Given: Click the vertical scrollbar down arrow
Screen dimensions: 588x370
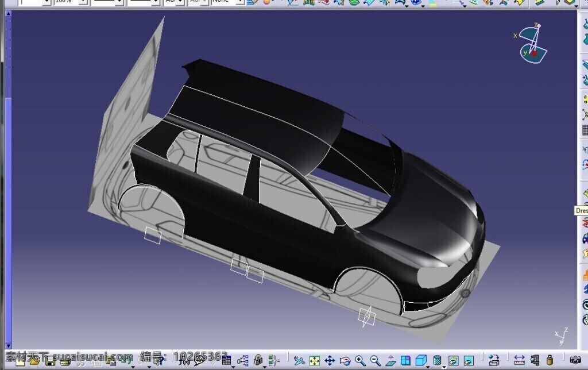Looking at the screenshot, I should click(x=8, y=346).
